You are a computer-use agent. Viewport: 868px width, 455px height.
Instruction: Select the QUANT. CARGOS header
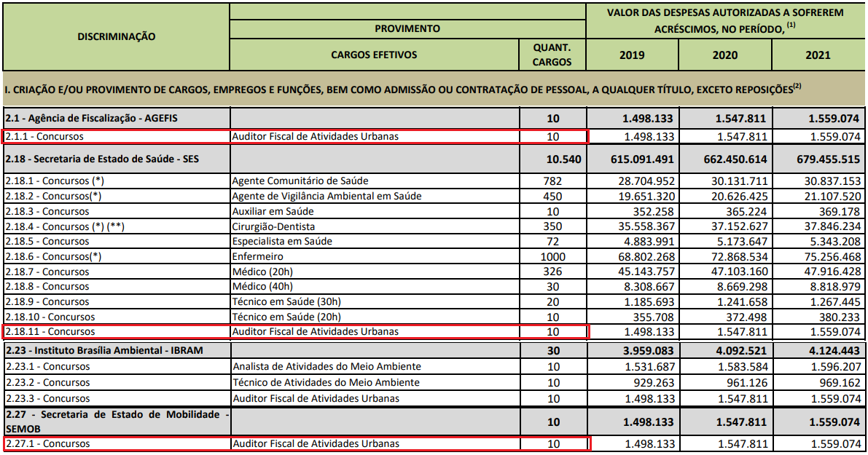click(552, 55)
